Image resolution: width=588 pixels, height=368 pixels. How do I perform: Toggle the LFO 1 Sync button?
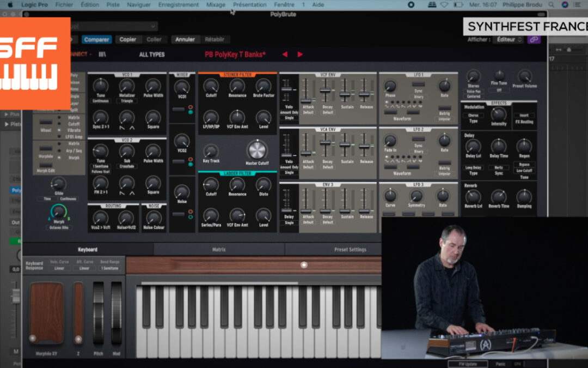coord(419,85)
